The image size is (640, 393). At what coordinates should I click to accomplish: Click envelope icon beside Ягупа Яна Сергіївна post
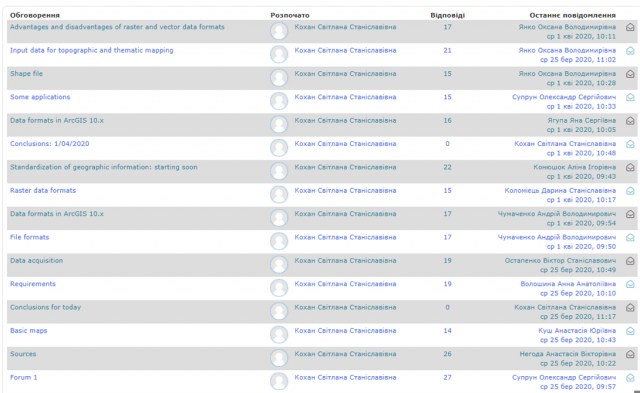(630, 121)
